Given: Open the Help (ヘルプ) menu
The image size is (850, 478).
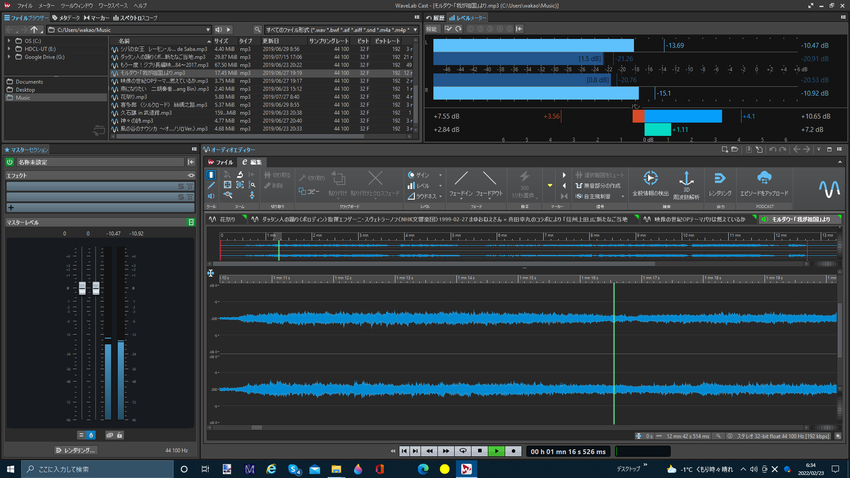Looking at the screenshot, I should 140,5.
